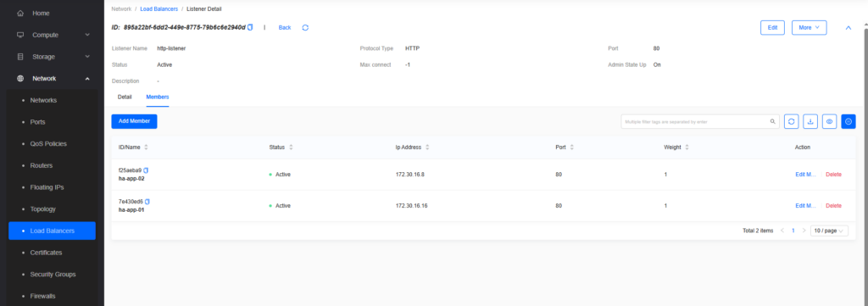
Task: Collapse the Network sidebar menu
Action: [x=52, y=79]
